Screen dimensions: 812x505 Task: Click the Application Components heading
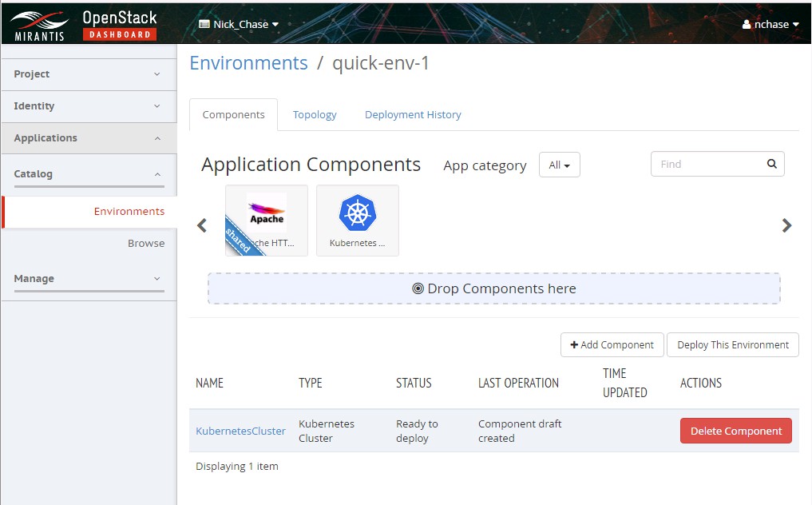311,165
